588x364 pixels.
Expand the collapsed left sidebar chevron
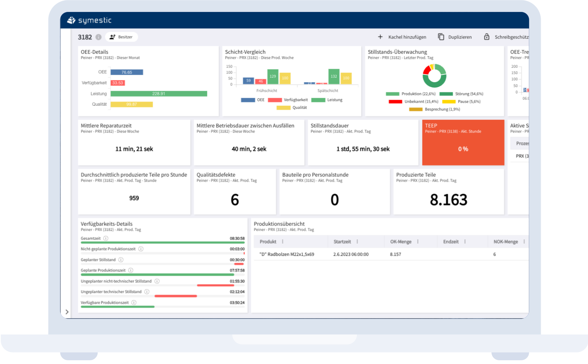tap(67, 312)
